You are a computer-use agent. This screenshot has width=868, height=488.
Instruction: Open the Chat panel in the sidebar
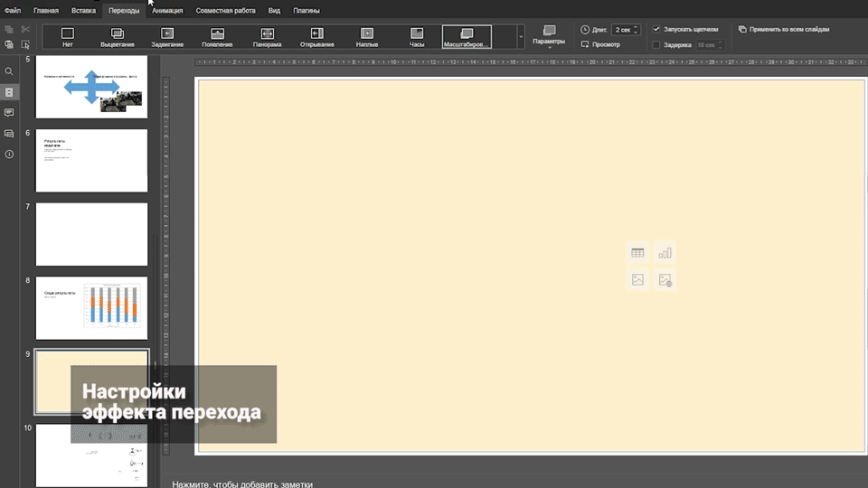point(9,134)
